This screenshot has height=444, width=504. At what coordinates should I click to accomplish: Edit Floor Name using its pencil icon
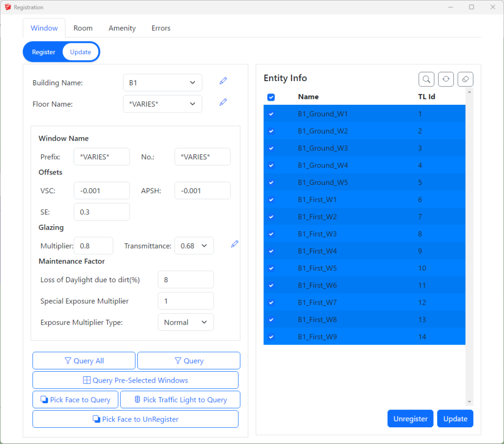(x=223, y=102)
